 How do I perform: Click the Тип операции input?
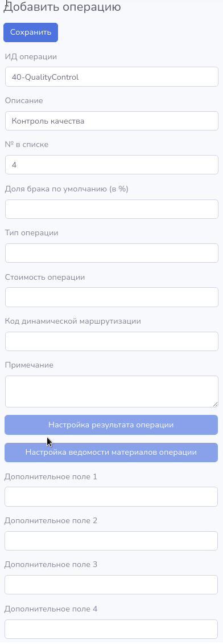click(x=111, y=253)
